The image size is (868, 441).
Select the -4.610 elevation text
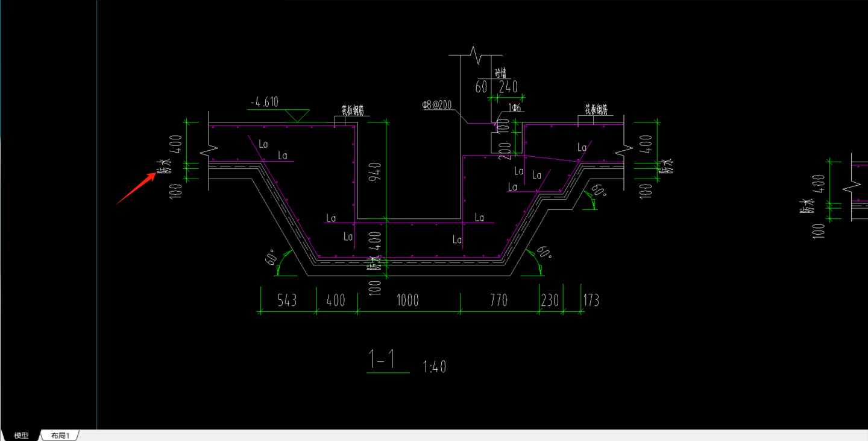click(264, 103)
